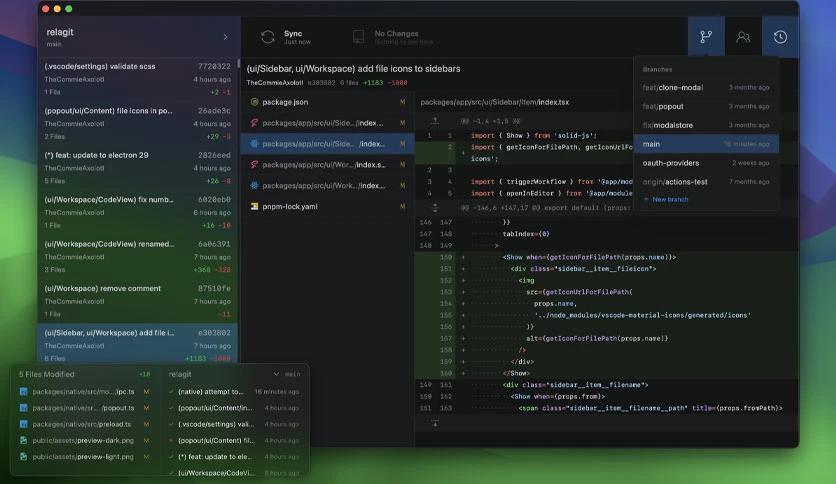Open packages/app/src/ui/Work…/index… file
This screenshot has height=484, width=836.
(x=328, y=185)
